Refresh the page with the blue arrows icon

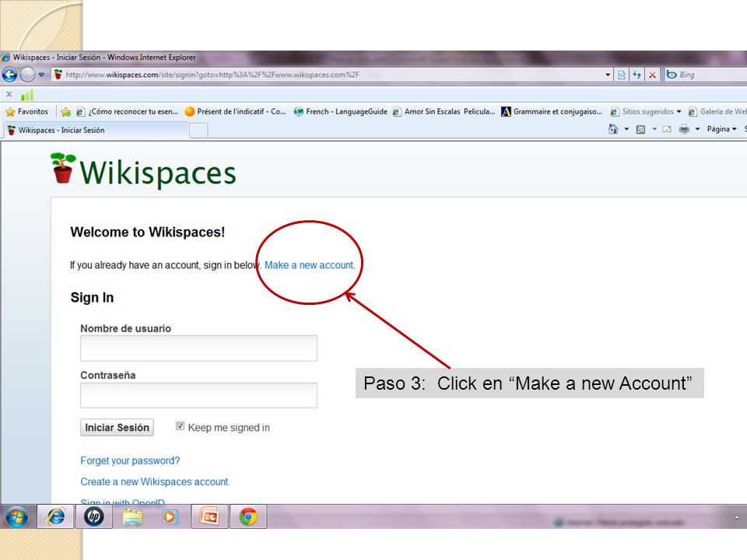637,75
